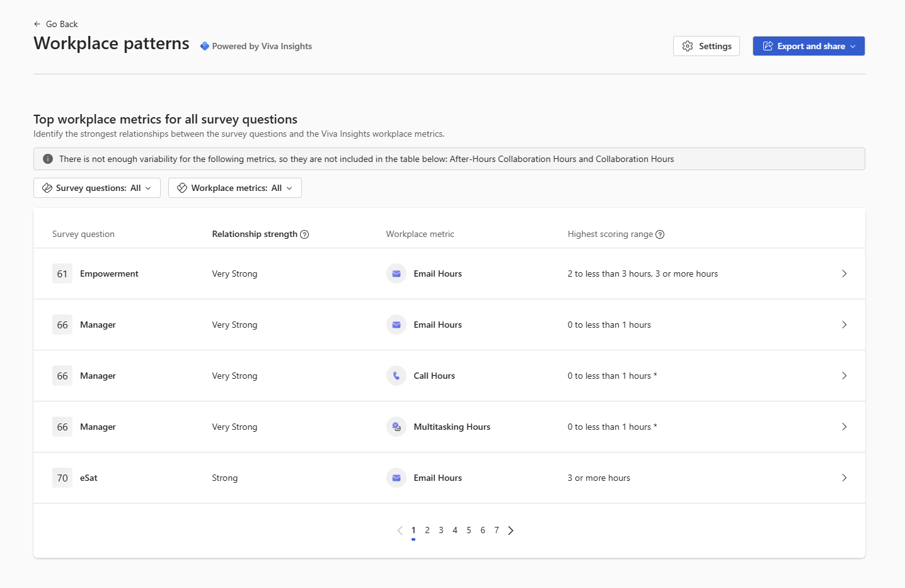Click the Export and share button

809,46
